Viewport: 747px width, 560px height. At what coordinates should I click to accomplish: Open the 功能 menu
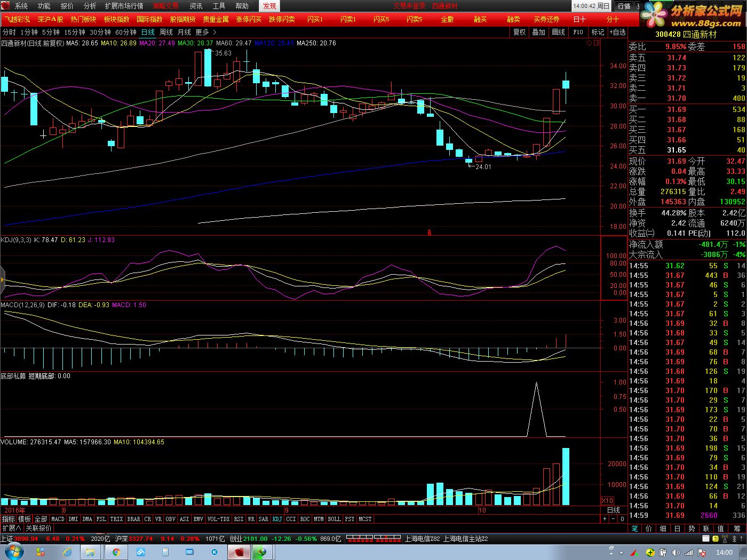44,6
